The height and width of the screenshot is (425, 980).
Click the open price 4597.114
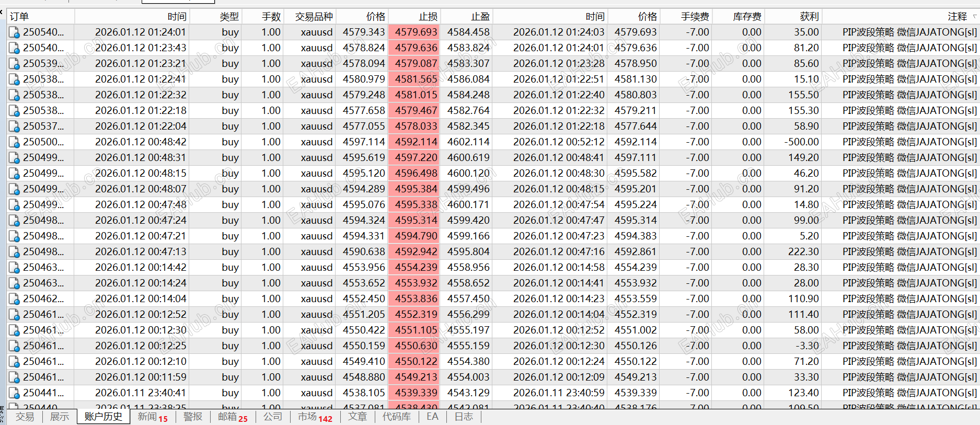point(364,142)
